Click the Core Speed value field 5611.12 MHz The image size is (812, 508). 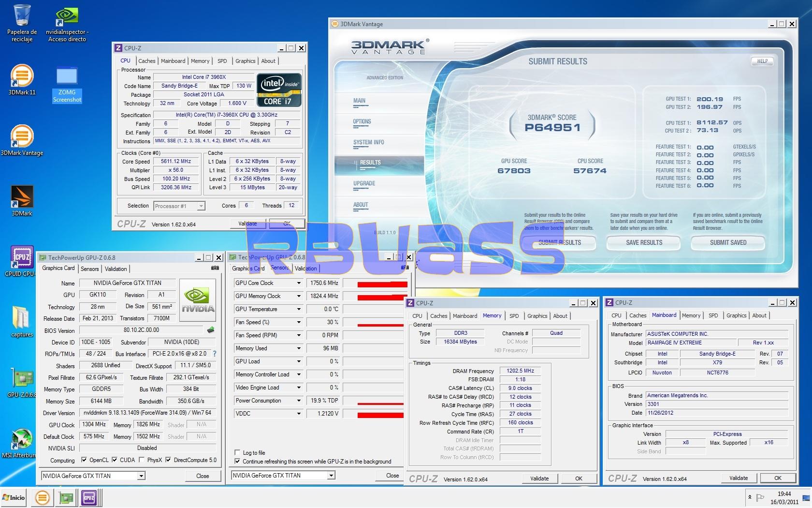click(x=176, y=162)
